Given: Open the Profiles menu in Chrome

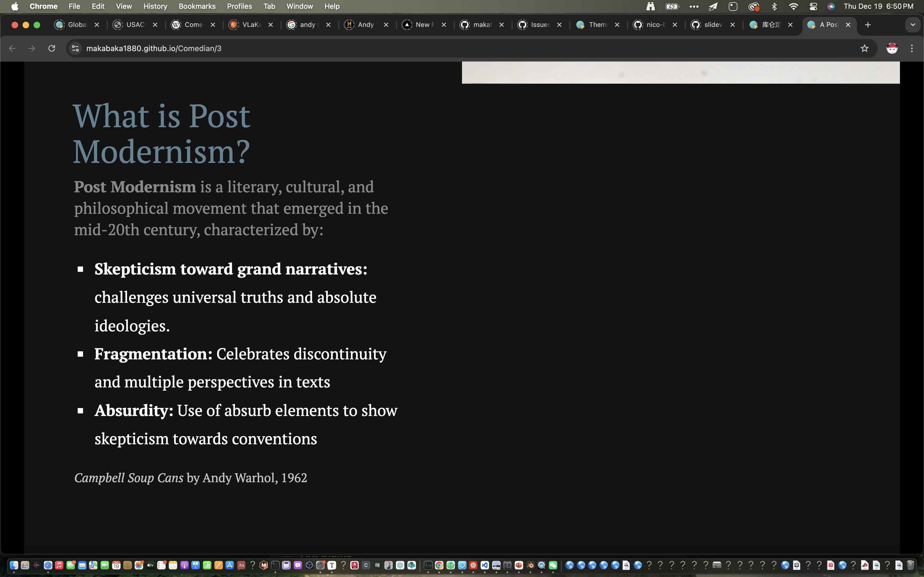Looking at the screenshot, I should point(238,6).
